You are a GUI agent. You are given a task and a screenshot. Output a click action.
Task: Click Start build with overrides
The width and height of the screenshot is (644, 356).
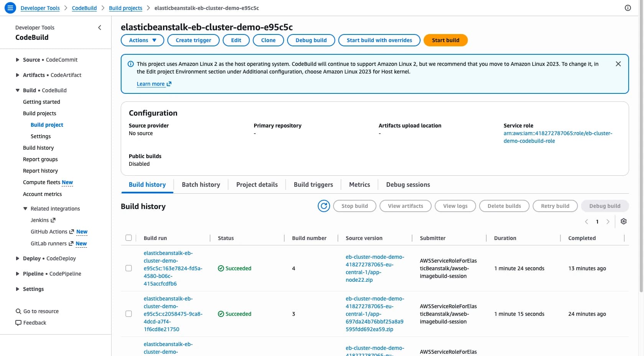click(x=379, y=40)
